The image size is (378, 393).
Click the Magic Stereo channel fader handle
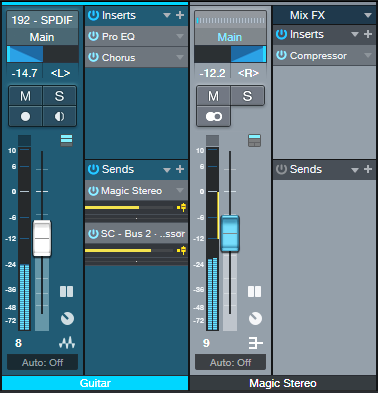230,233
